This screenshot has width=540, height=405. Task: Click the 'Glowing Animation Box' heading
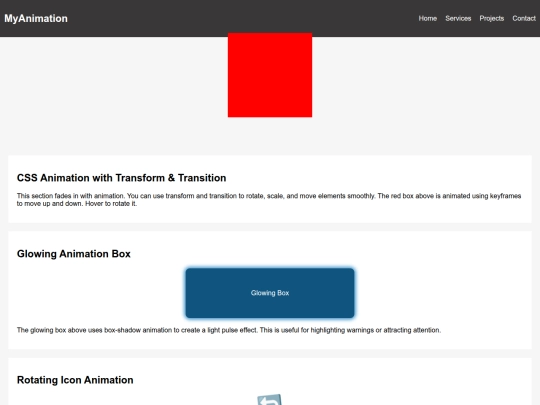pos(74,254)
